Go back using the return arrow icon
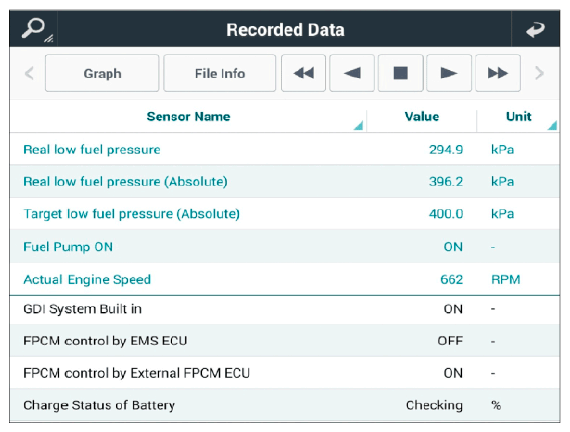The height and width of the screenshot is (432, 570). click(x=535, y=29)
